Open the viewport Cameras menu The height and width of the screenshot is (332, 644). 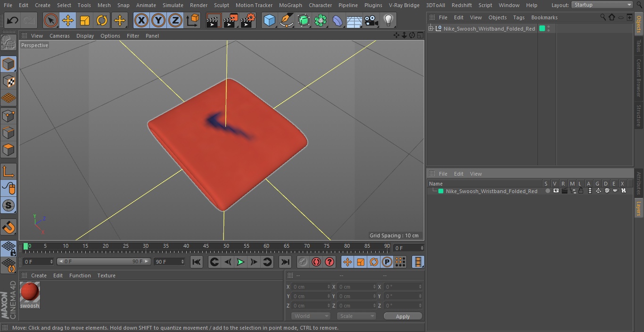click(x=59, y=36)
